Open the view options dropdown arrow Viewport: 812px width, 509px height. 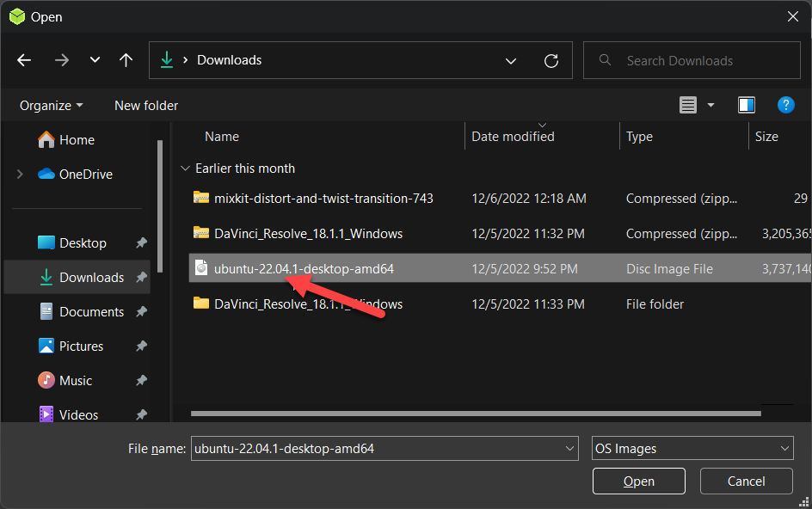point(711,105)
